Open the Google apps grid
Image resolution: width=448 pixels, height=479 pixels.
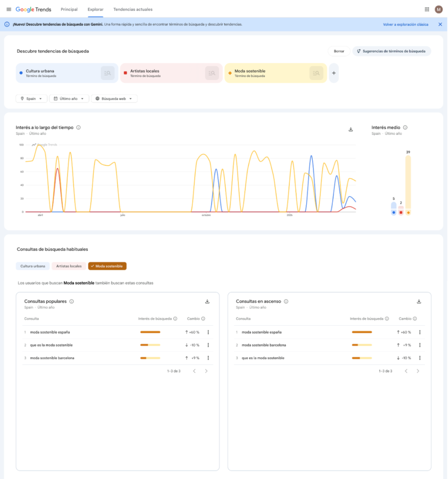(x=426, y=9)
